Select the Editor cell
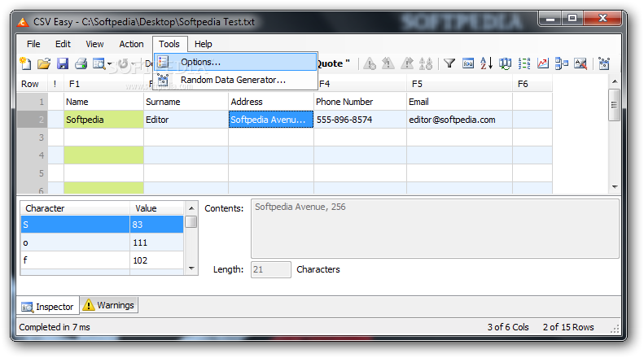The image size is (644, 358). coord(186,120)
